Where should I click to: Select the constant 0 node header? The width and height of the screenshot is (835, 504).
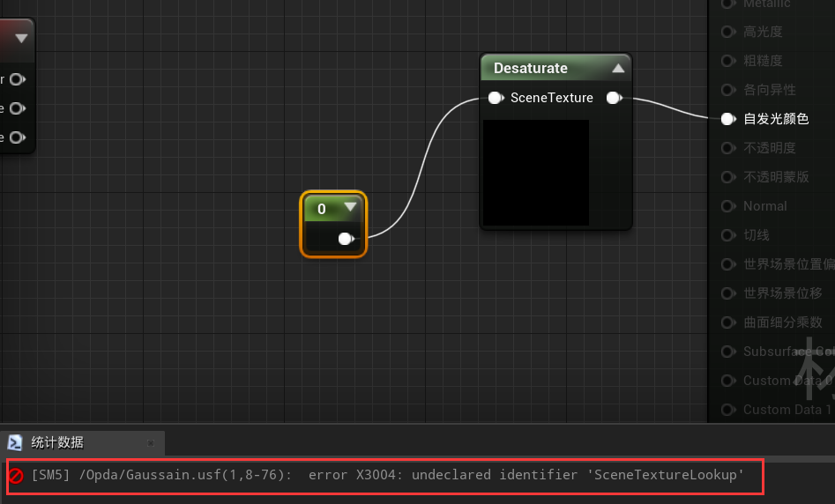[333, 208]
